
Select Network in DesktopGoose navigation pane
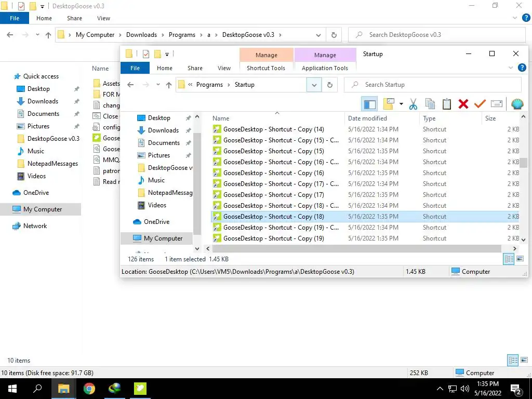pos(35,226)
